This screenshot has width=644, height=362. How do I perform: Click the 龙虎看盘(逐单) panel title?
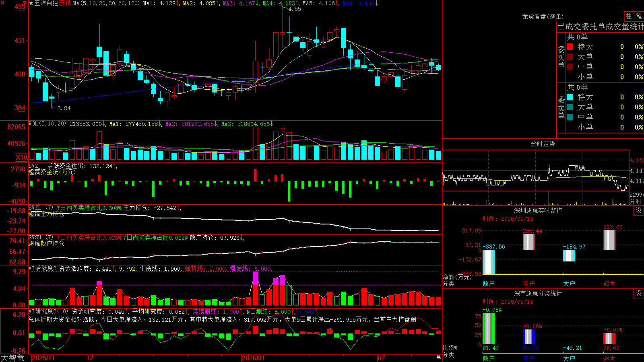pos(543,16)
